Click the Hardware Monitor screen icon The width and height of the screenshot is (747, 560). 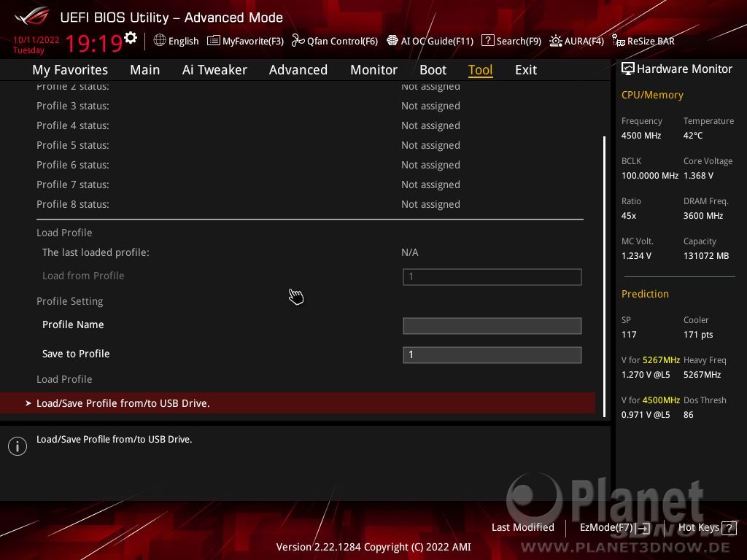click(627, 69)
